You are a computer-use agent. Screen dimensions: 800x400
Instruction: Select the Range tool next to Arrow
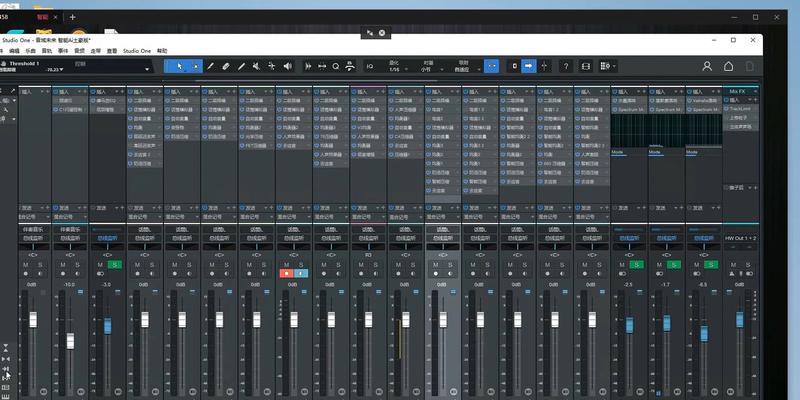coord(195,66)
